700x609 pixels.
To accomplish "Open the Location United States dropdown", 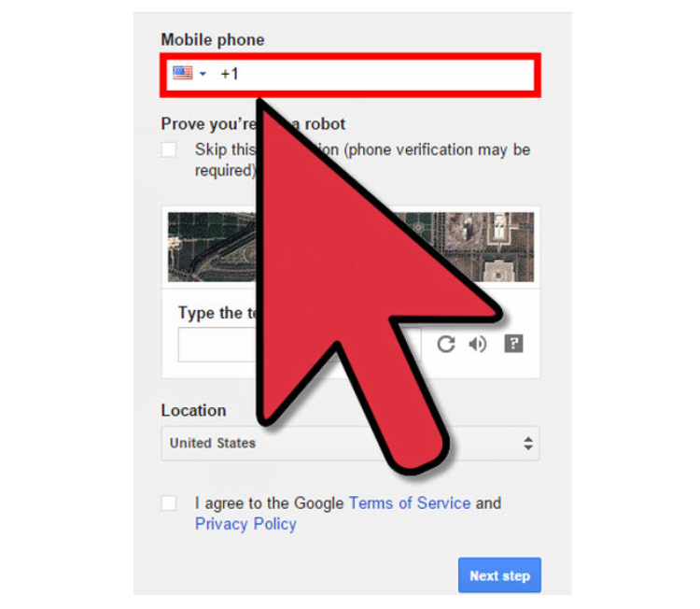I will (350, 444).
